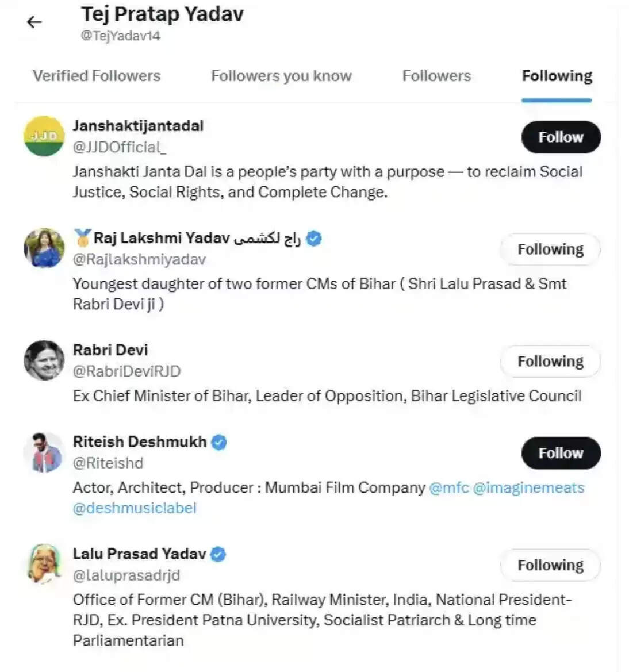Unfollow Lalu Prasad Yadav via Following button
The image size is (629, 672).
click(x=550, y=566)
